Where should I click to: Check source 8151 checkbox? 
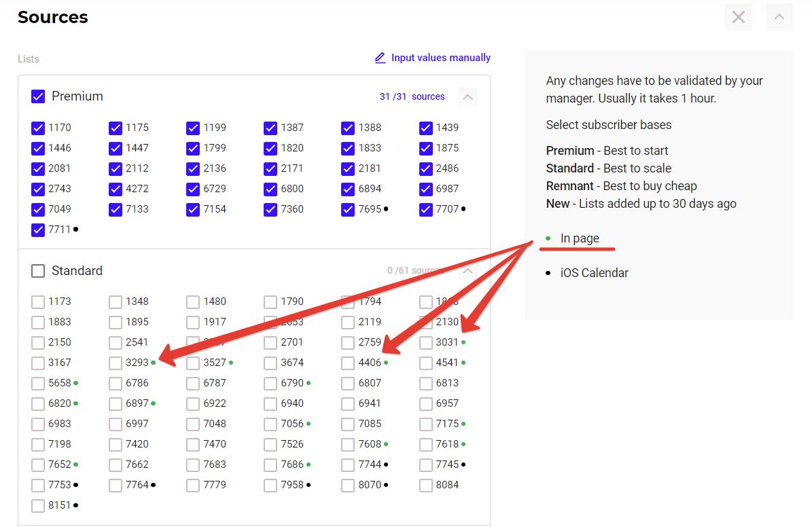click(x=38, y=506)
